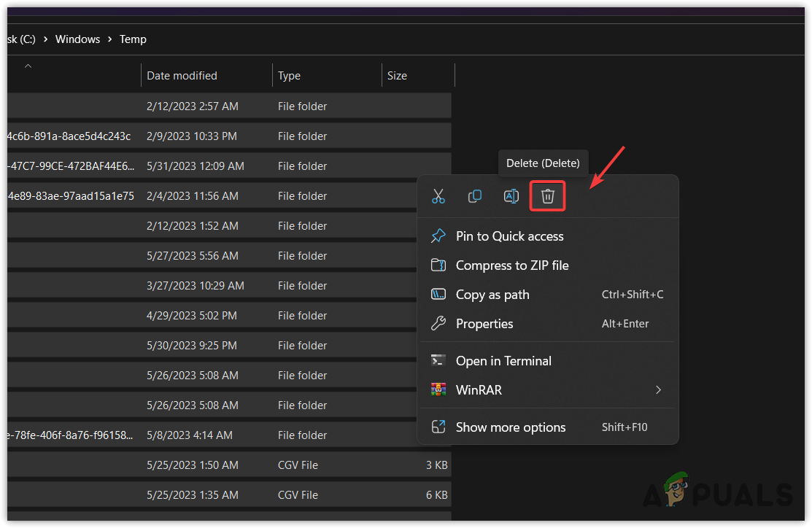Sort by Type column header
Viewport: 812px width, 528px height.
pos(289,76)
